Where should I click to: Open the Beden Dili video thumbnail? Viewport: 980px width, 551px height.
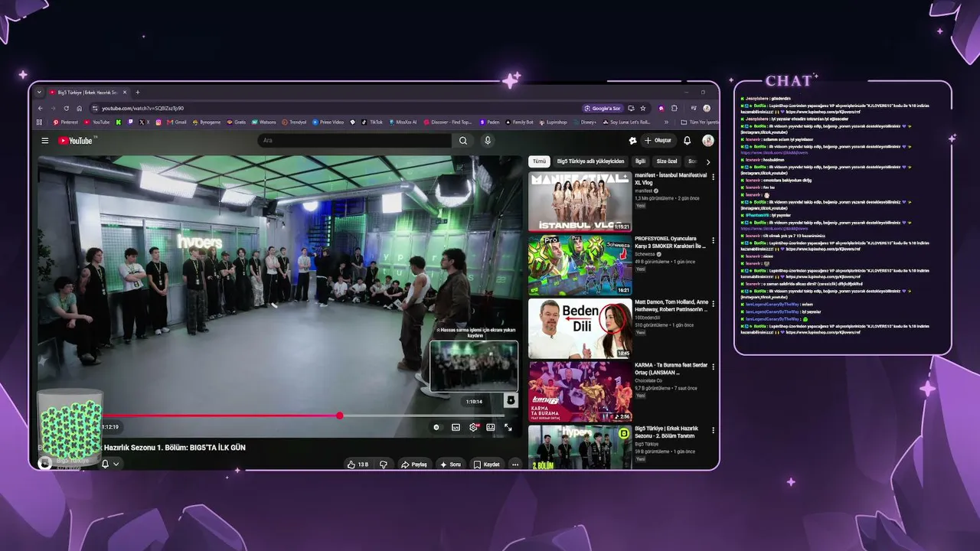580,329
